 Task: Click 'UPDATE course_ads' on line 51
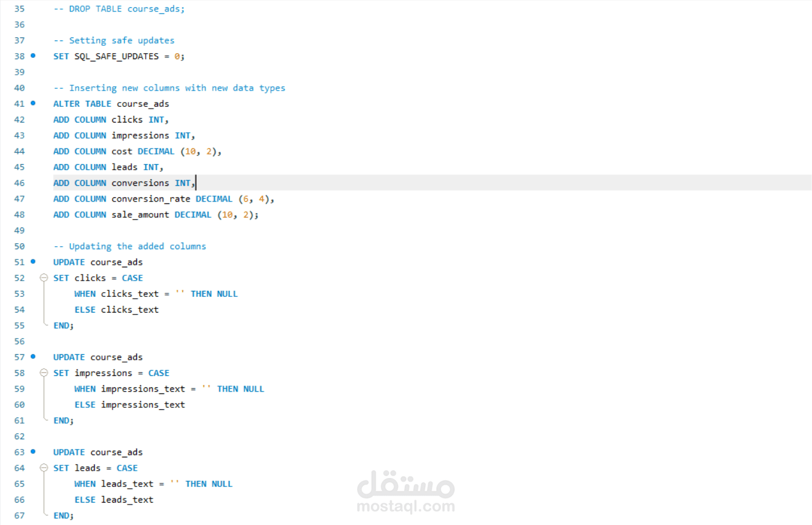[98, 262]
